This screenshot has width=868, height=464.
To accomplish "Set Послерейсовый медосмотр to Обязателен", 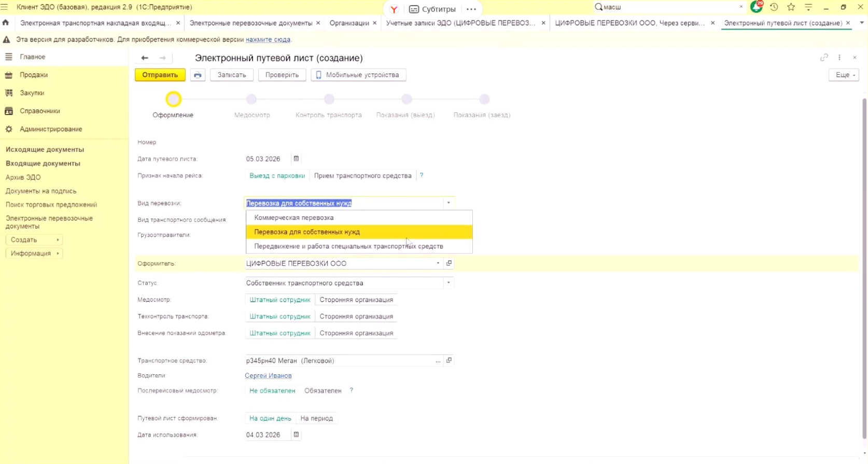I will tap(323, 391).
